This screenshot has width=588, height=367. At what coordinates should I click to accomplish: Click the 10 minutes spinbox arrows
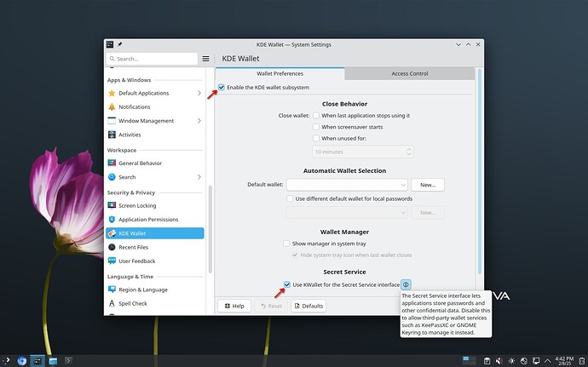(409, 152)
